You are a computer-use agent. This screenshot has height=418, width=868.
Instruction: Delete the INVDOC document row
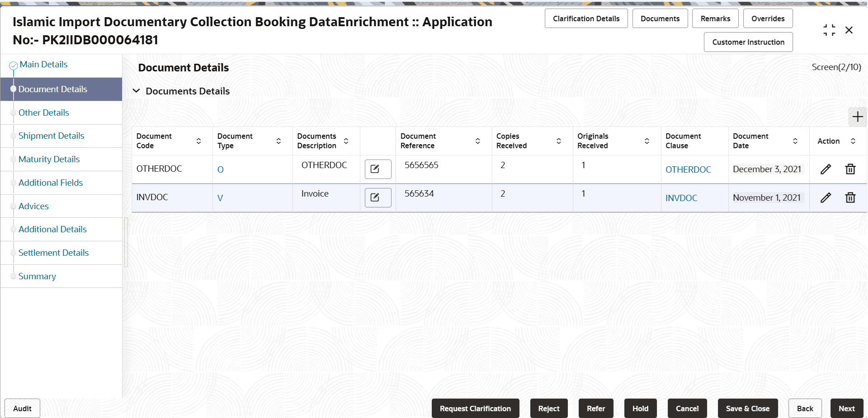point(850,198)
